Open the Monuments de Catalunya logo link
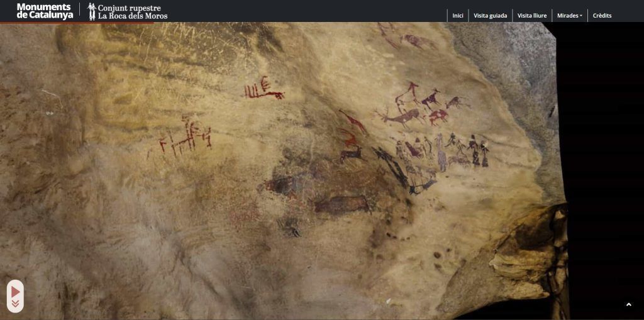 (45, 11)
